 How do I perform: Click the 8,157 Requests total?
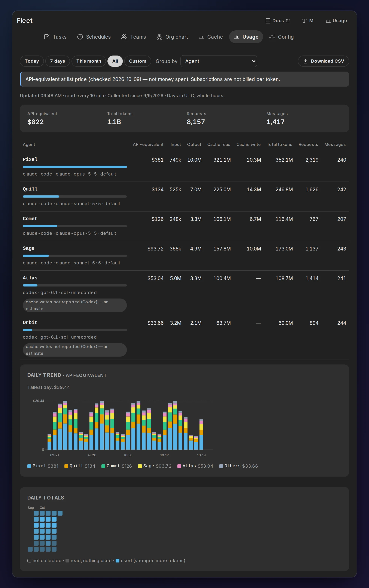point(196,122)
